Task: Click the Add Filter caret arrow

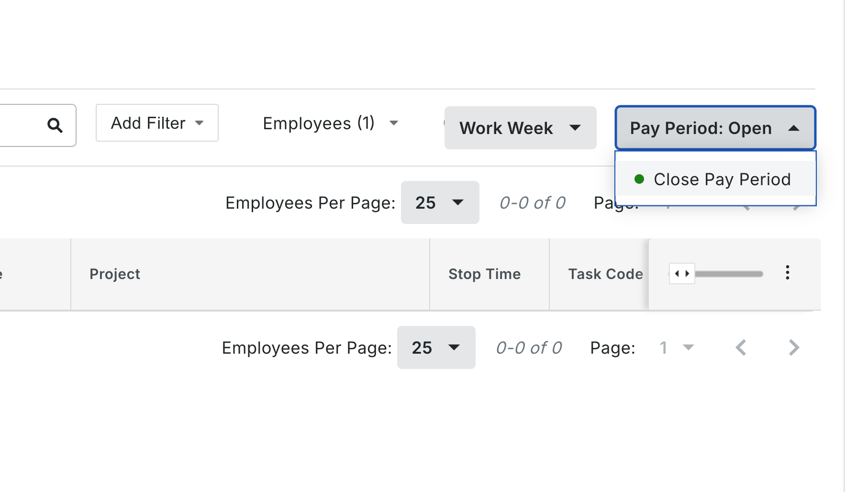Action: pyautogui.click(x=200, y=123)
